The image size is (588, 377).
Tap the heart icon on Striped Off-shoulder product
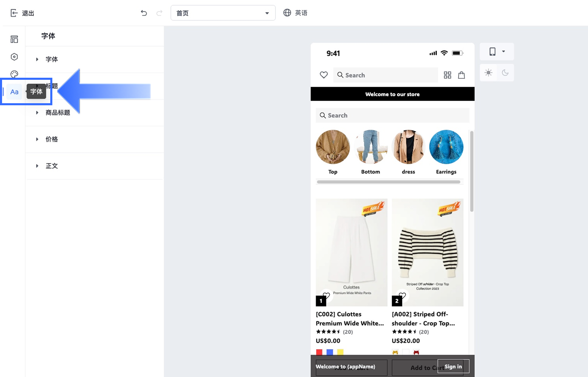click(x=402, y=295)
